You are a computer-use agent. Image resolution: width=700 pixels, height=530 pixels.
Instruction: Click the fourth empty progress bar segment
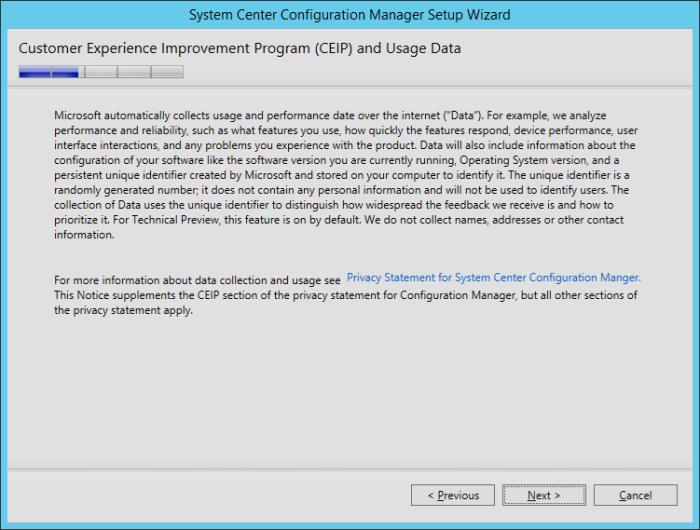click(134, 72)
